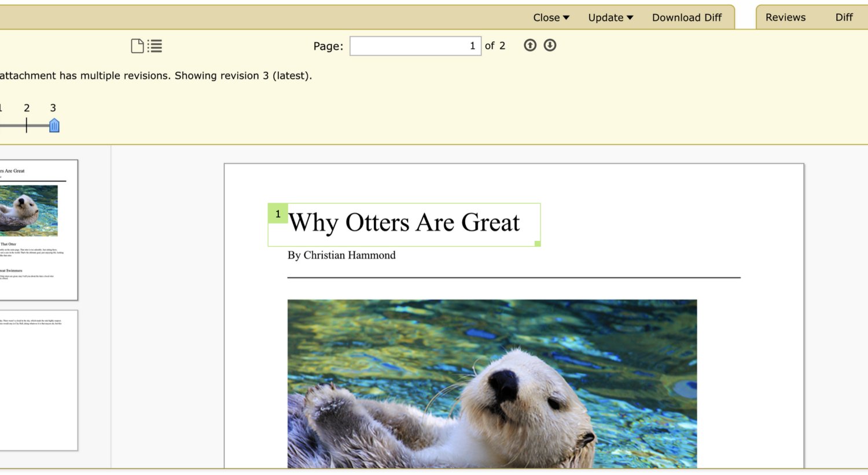Open the page 2 thumbnail
The width and height of the screenshot is (868, 475).
click(x=38, y=381)
